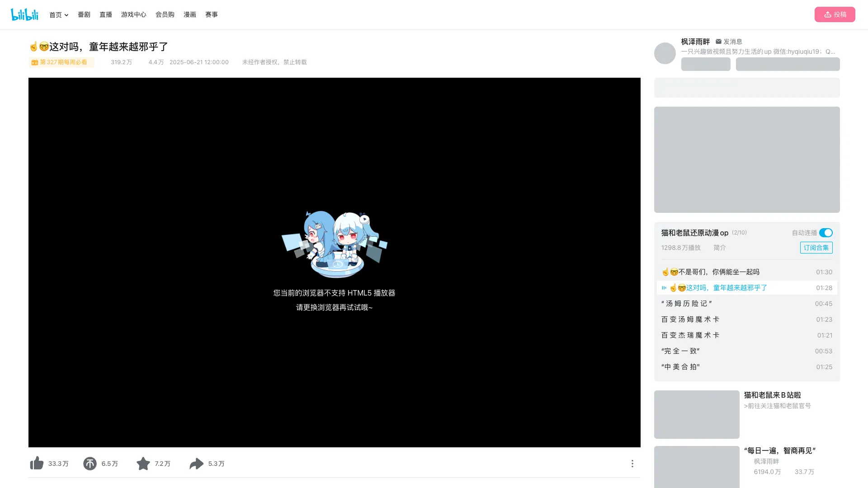Open recommended card 猫和老鼠来B站啦

[772, 395]
